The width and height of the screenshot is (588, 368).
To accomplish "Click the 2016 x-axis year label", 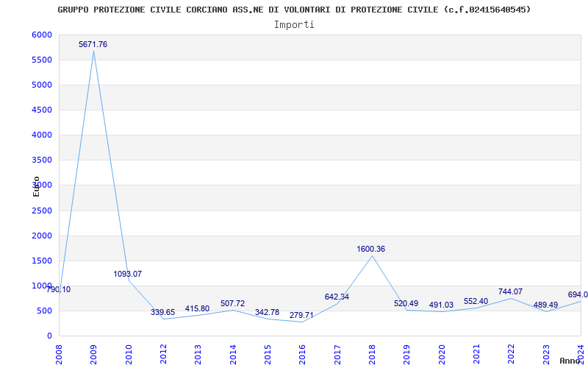I will pyautogui.click(x=302, y=354).
